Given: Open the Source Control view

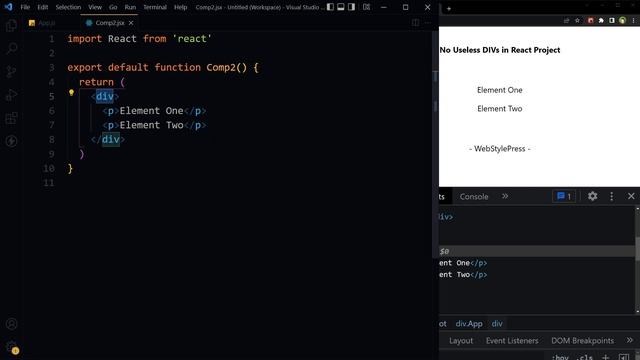Looking at the screenshot, I should pos(11,72).
